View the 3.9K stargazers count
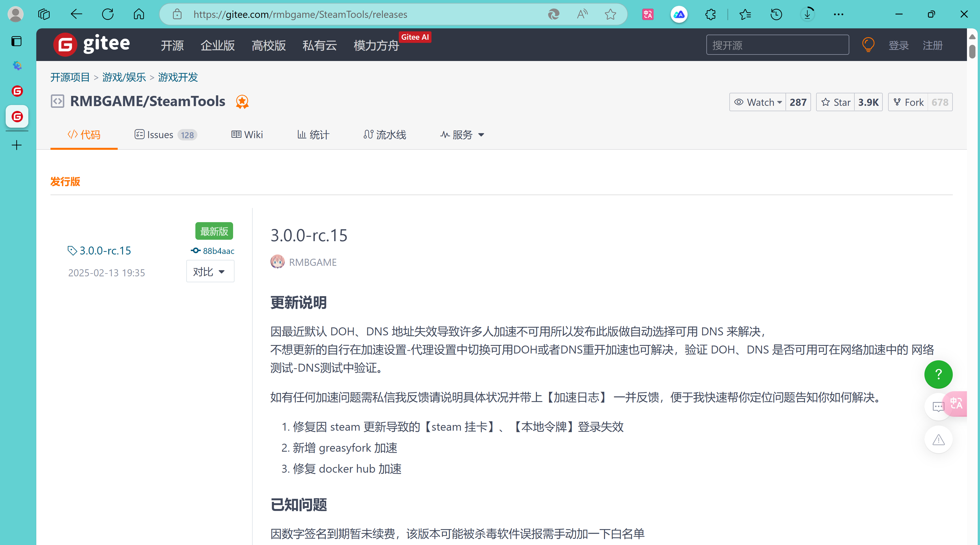The width and height of the screenshot is (980, 545). pos(868,102)
